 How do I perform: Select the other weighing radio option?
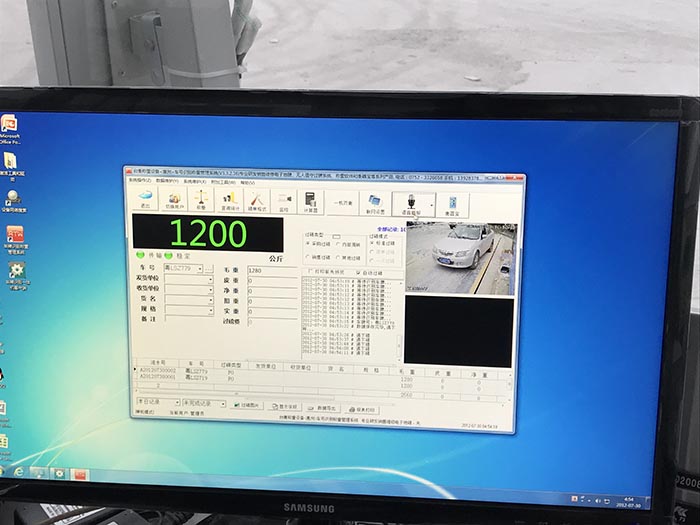[348, 258]
